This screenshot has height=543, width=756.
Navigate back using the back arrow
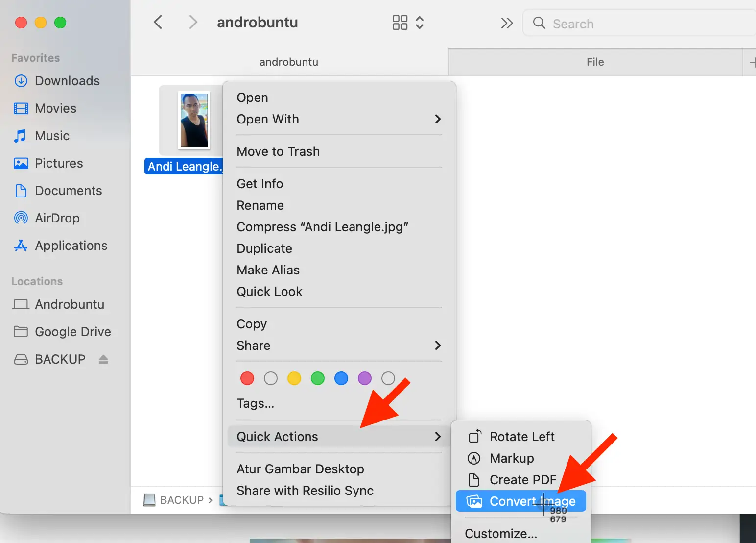coord(158,22)
